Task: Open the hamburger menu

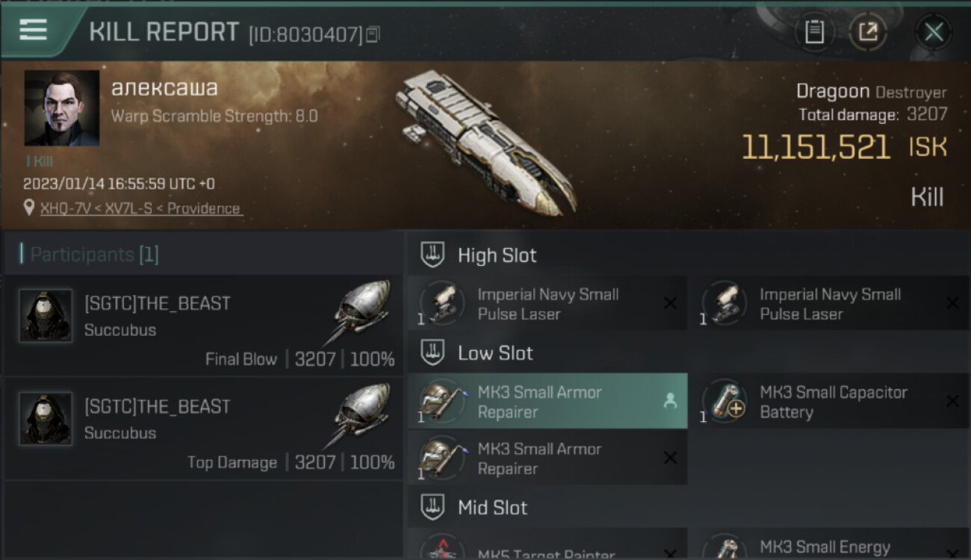Action: click(x=33, y=31)
